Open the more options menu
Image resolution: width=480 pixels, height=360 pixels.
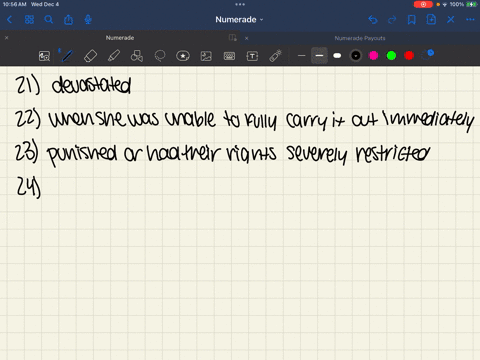(x=470, y=20)
